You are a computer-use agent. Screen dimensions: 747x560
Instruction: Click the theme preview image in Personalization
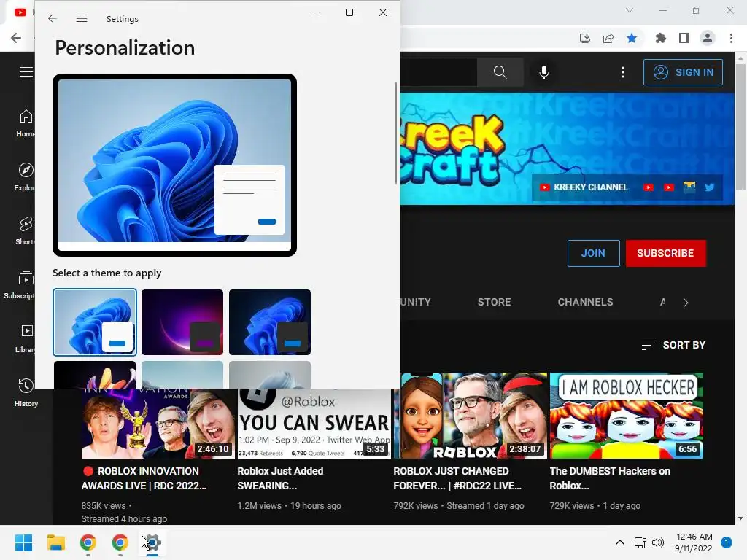tap(174, 165)
